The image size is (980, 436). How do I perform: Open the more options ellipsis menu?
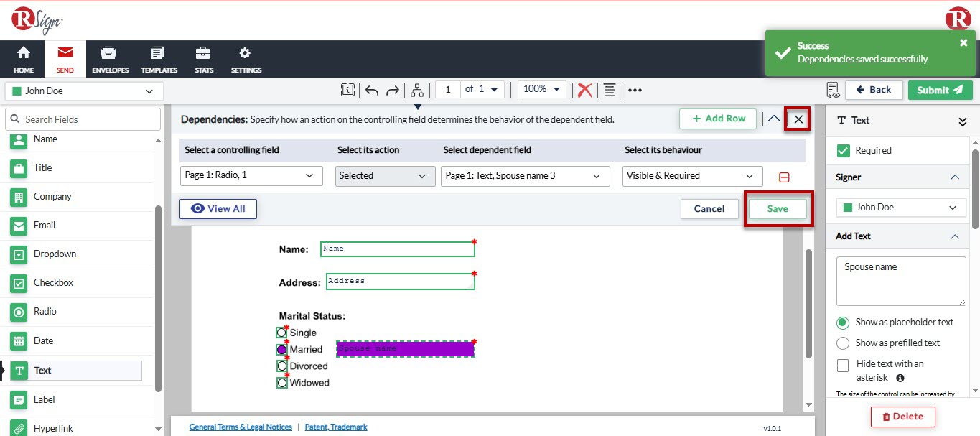(635, 89)
